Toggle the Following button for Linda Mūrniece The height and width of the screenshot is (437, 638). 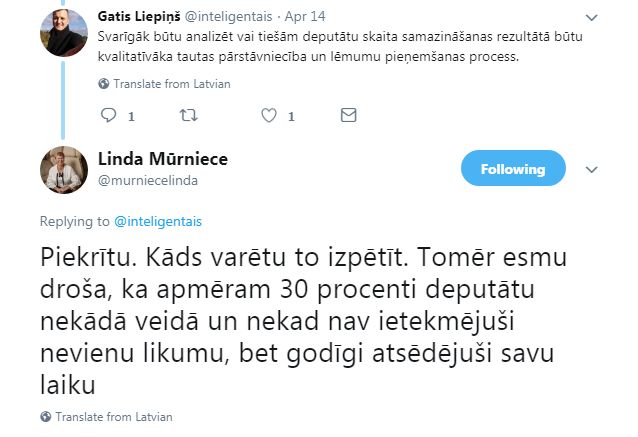click(513, 168)
